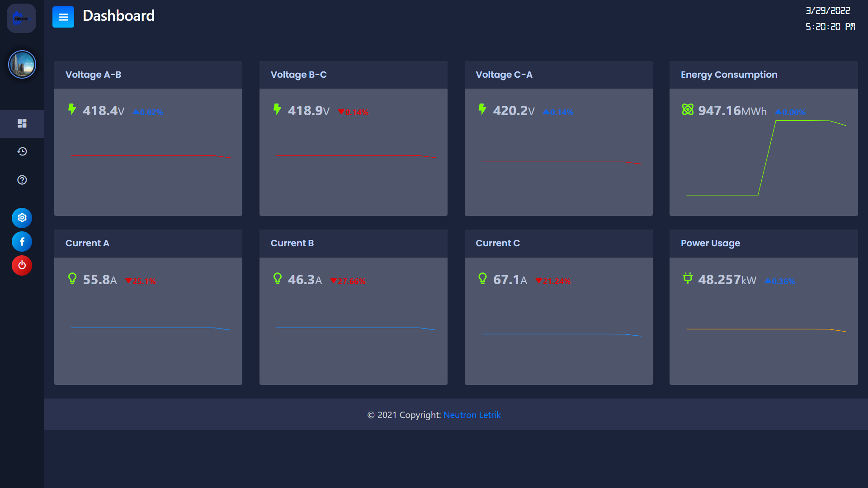The image size is (868, 488).
Task: Open the dashboard grid icon in sidebar
Action: pos(22,123)
